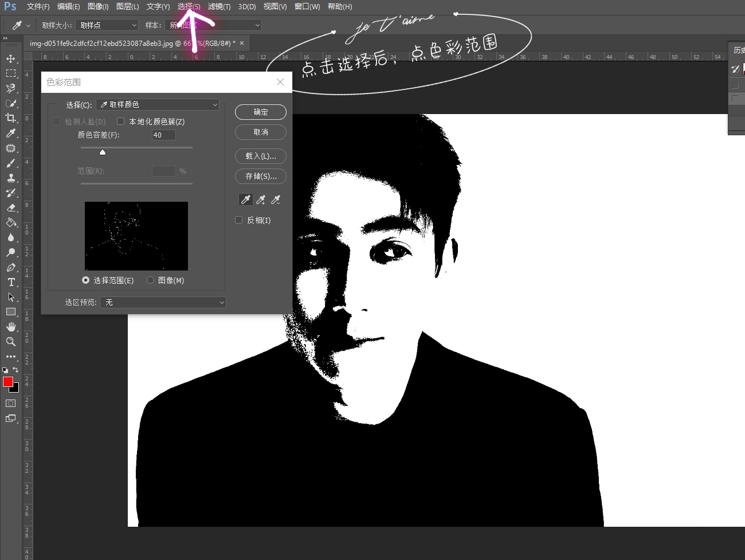Select the Crop tool in the toolbar
745x560 pixels.
pyautogui.click(x=10, y=118)
